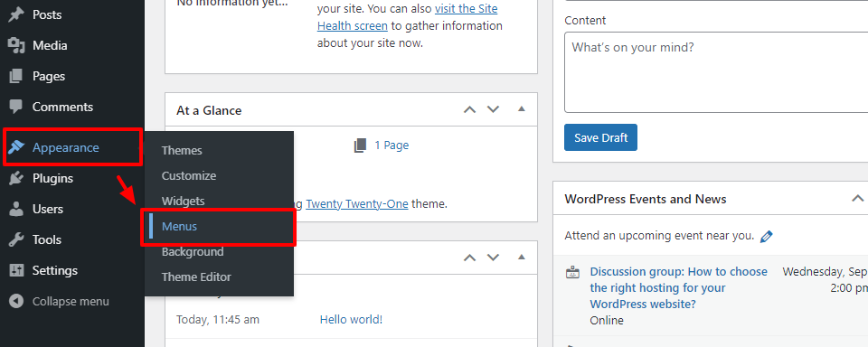
Task: Click the Today, 11:45 am timestamp
Action: [x=218, y=319]
